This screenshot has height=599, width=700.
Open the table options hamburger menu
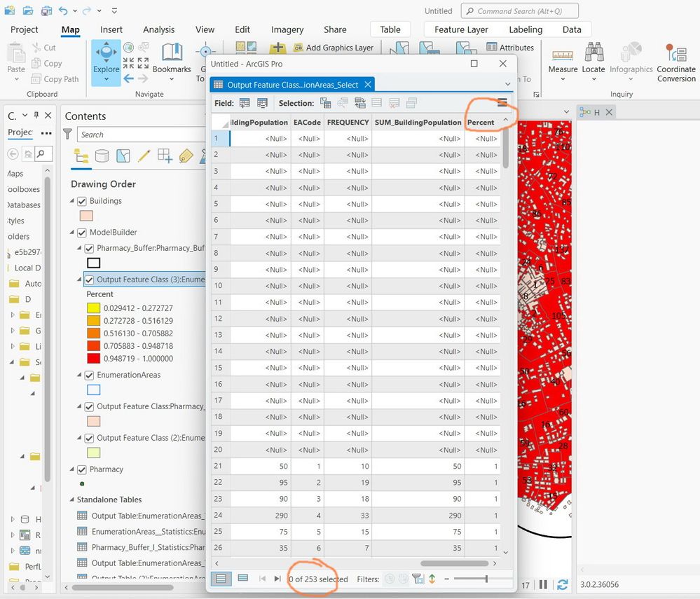point(502,103)
